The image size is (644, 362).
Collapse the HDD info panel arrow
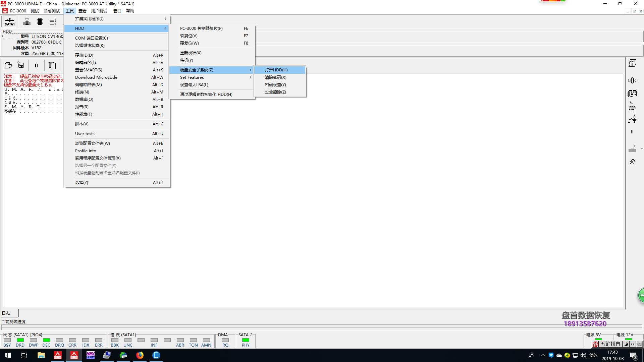click(x=2, y=36)
